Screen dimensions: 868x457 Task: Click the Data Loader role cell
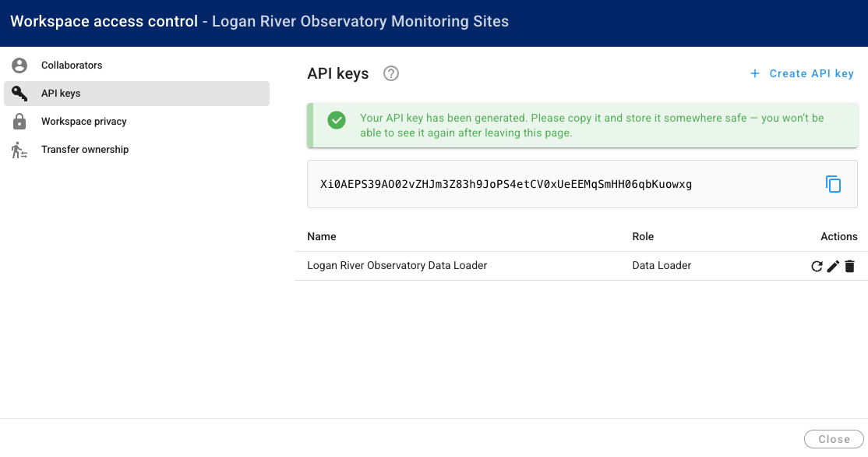pos(662,265)
